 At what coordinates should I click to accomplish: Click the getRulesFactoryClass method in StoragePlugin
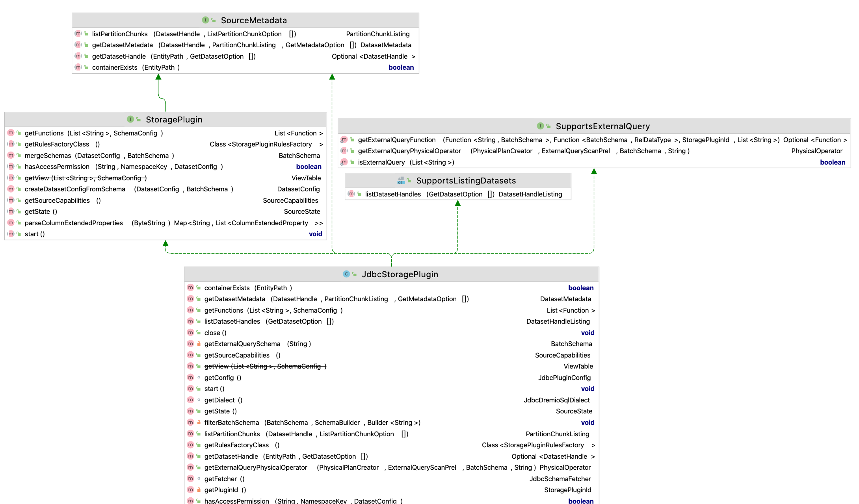pyautogui.click(x=165, y=144)
